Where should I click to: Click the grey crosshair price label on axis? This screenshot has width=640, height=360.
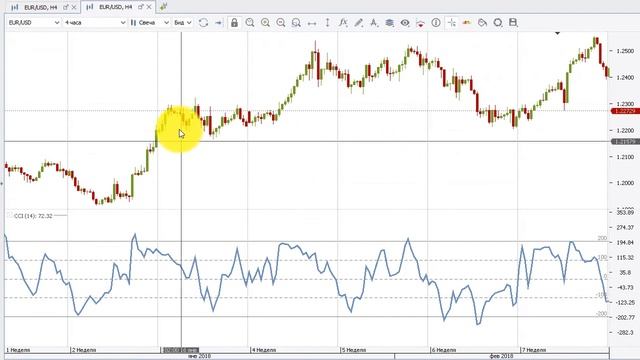(x=625, y=142)
